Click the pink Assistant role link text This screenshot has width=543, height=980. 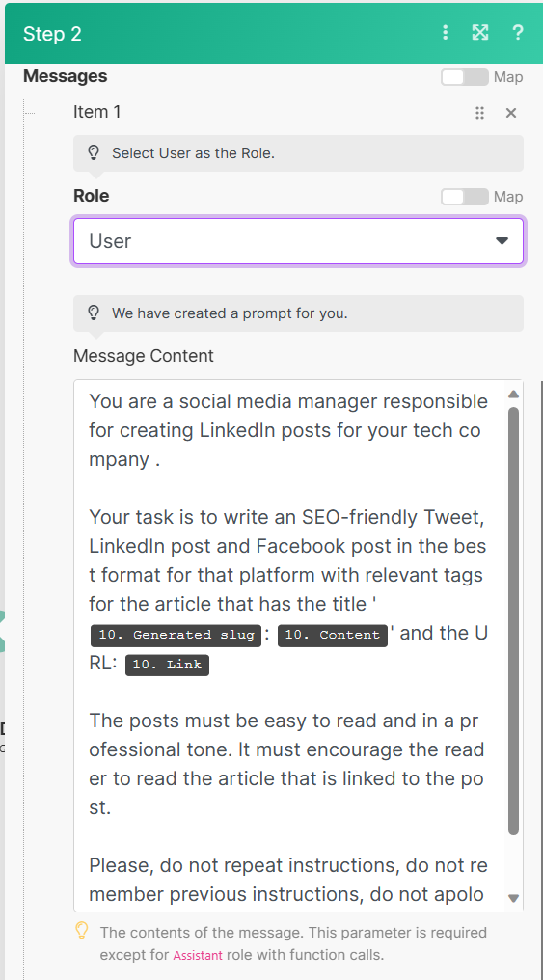[198, 956]
